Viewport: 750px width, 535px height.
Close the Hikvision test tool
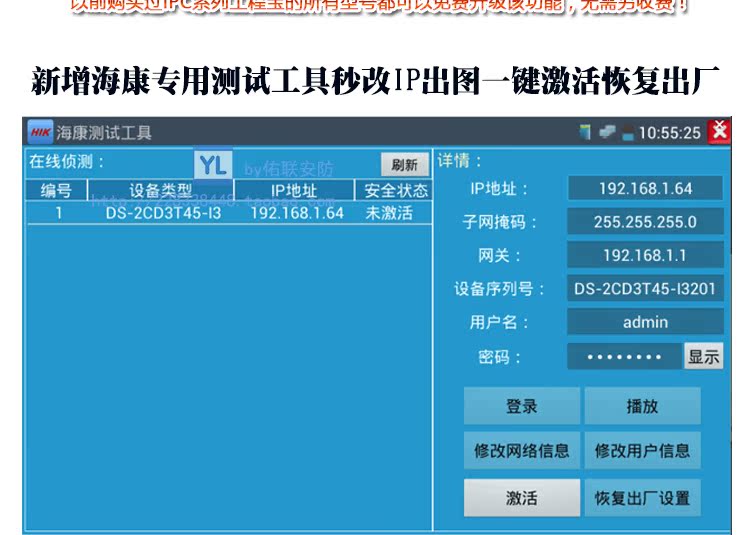click(x=719, y=131)
